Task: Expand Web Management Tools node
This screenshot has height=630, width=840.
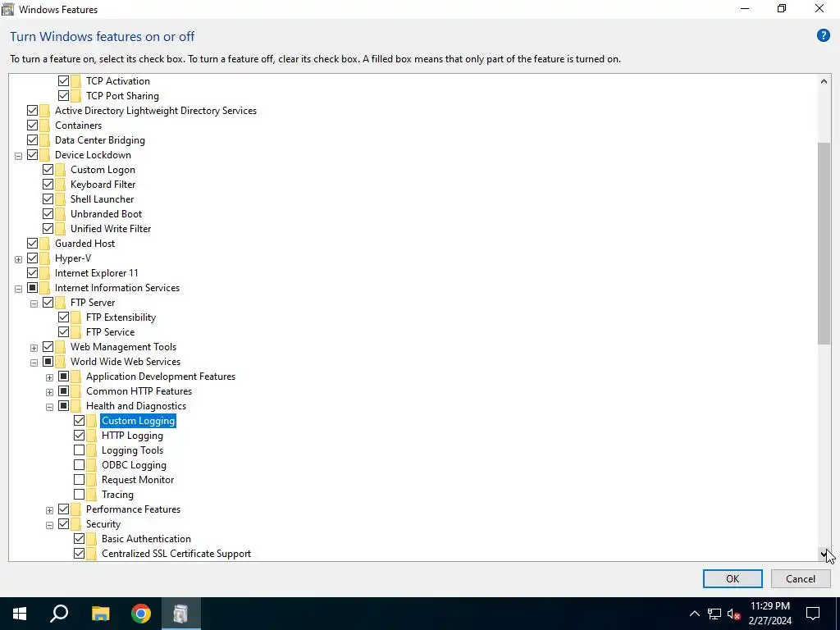Action: [x=34, y=348]
